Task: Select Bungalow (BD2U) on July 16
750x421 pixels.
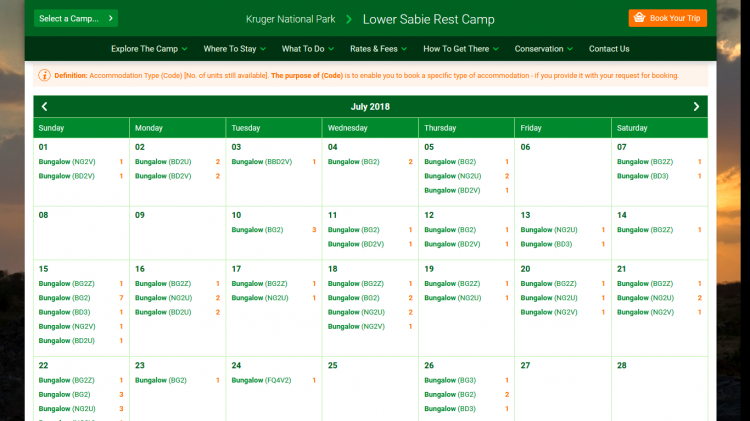Action: pos(163,312)
